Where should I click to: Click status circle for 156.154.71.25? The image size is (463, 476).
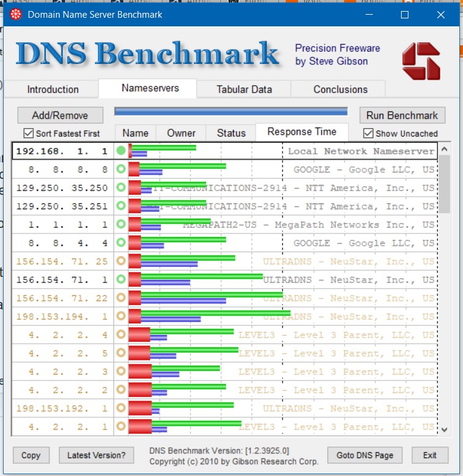(121, 261)
